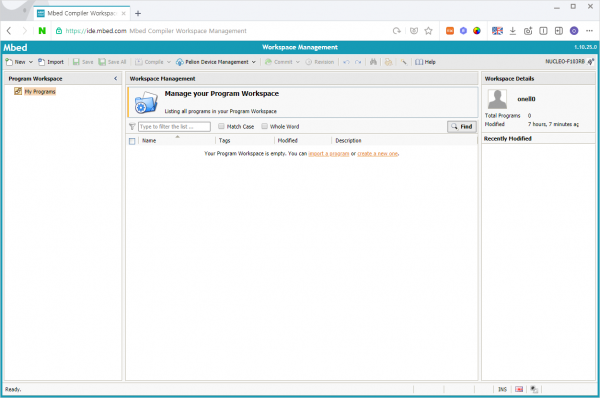Click the user avatar in Workspace Details
Screen dimensions: 600x398
click(x=497, y=99)
